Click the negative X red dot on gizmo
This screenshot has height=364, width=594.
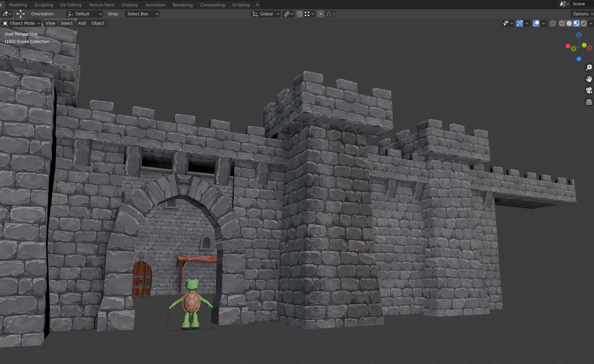pyautogui.click(x=568, y=46)
